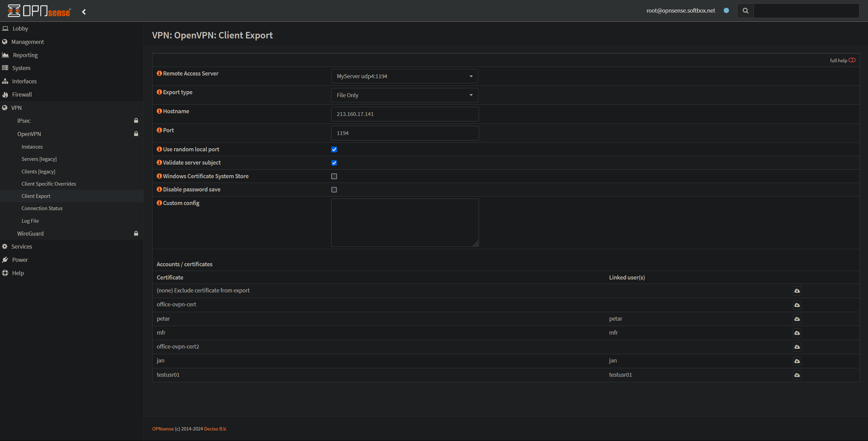This screenshot has height=441, width=868.
Task: Click the Custom config text area
Action: coord(405,223)
